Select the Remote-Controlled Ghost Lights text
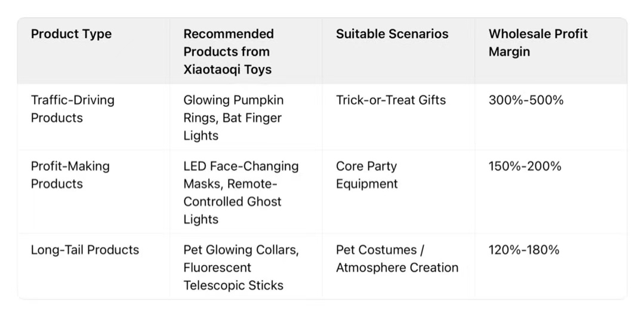The height and width of the screenshot is (317, 644). pyautogui.click(x=232, y=201)
